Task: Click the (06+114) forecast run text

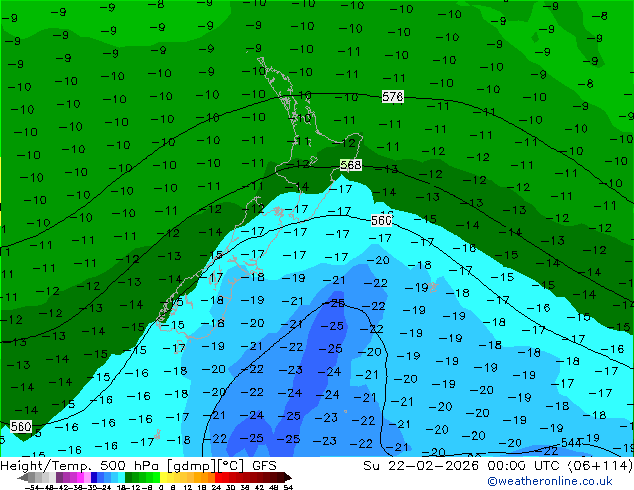Action: (600, 466)
